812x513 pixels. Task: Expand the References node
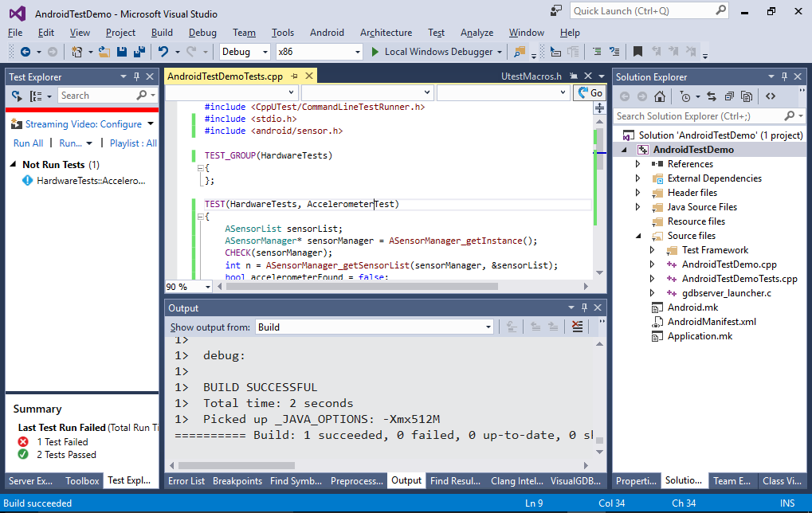click(638, 164)
